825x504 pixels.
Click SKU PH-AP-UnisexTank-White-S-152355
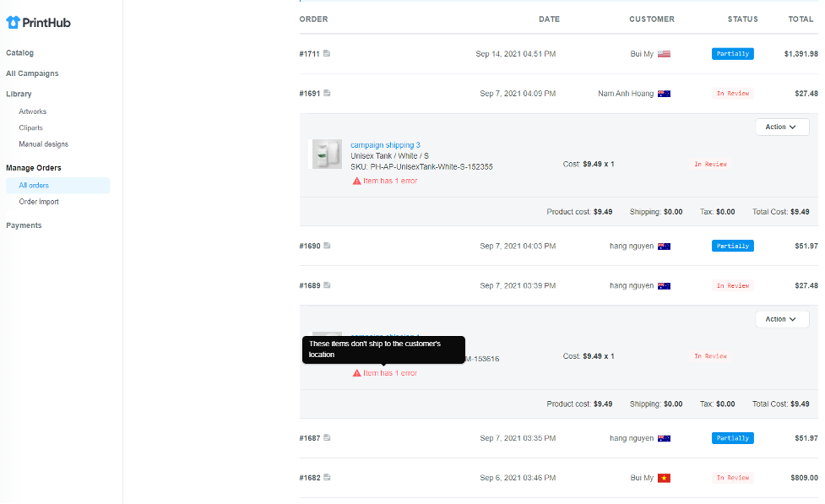click(x=421, y=167)
